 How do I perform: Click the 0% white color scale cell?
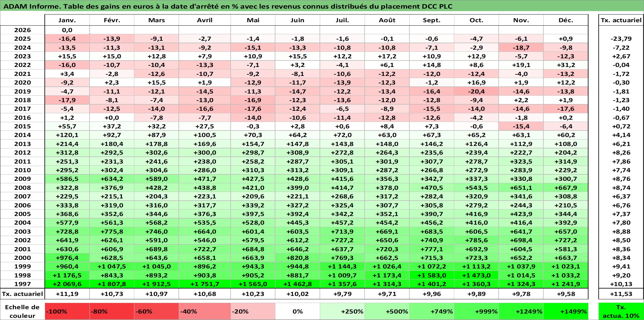coord(298,311)
